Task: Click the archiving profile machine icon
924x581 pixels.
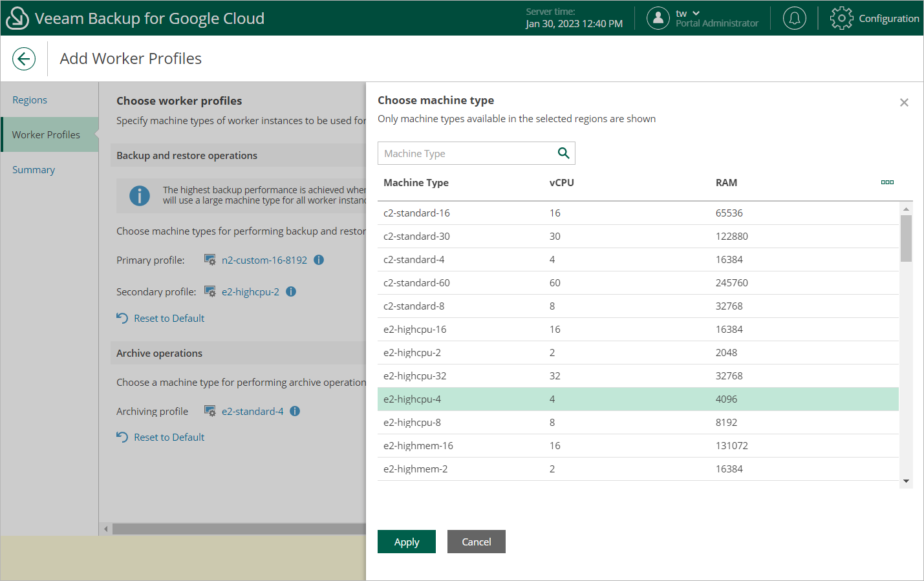Action: (210, 411)
